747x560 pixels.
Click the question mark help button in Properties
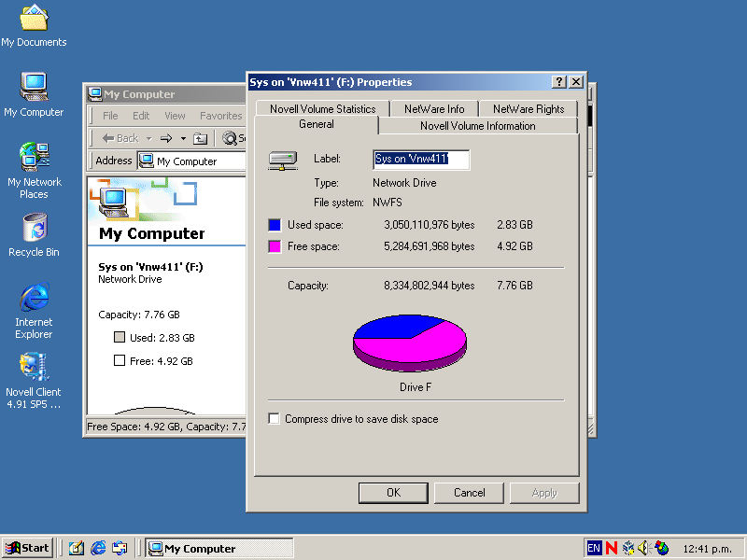click(558, 82)
